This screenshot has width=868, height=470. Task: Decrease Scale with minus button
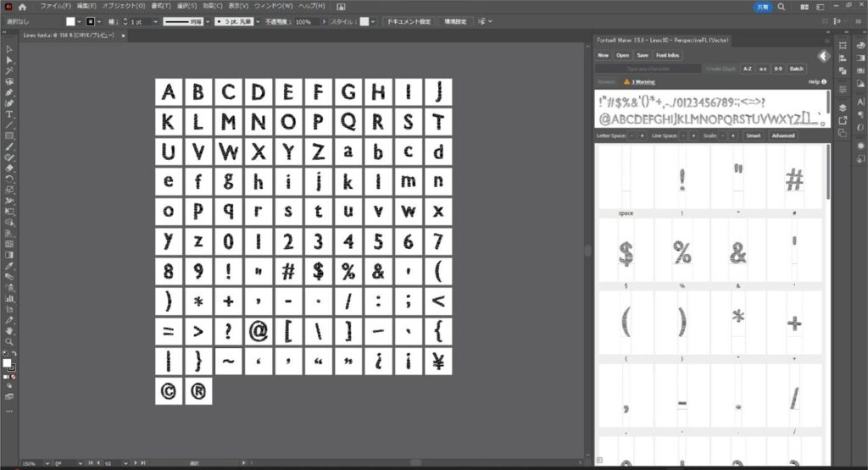(x=722, y=135)
